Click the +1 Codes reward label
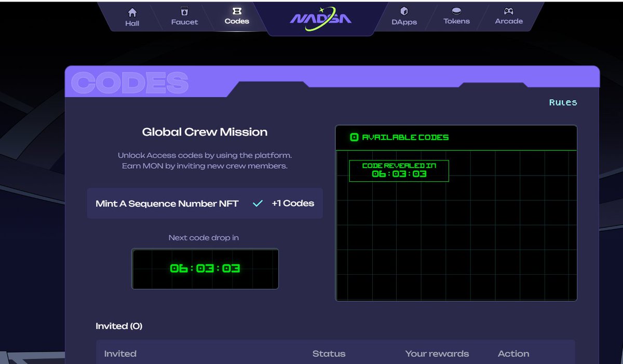The height and width of the screenshot is (364, 623). click(293, 204)
